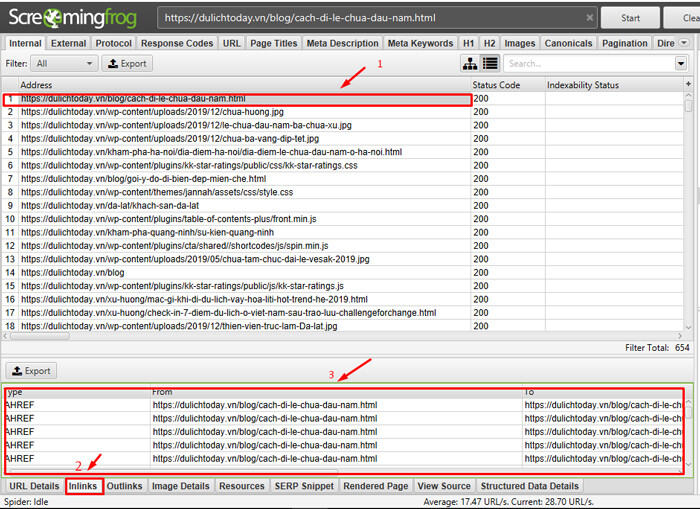
Task: Open the Pagination tab
Action: pos(625,43)
